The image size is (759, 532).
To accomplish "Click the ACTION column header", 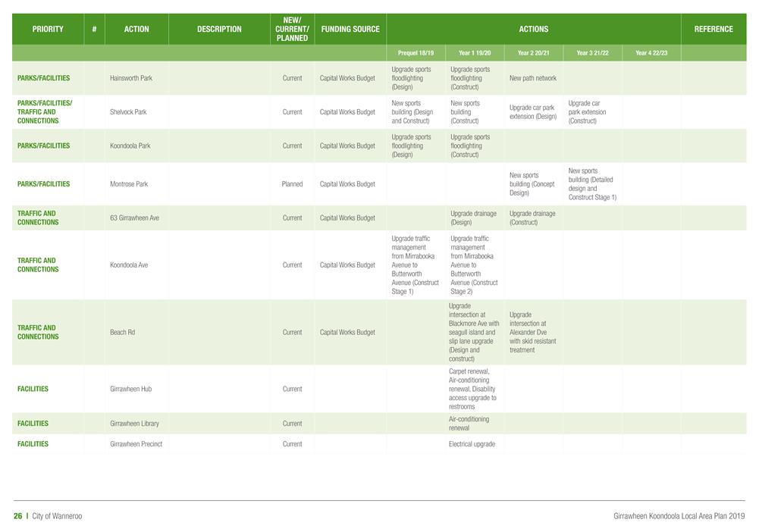I will [136, 30].
